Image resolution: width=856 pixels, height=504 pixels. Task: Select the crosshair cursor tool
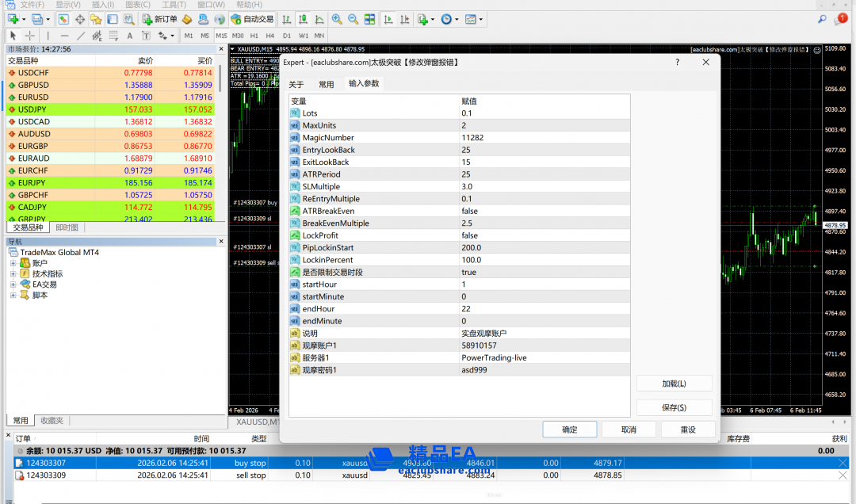30,36
